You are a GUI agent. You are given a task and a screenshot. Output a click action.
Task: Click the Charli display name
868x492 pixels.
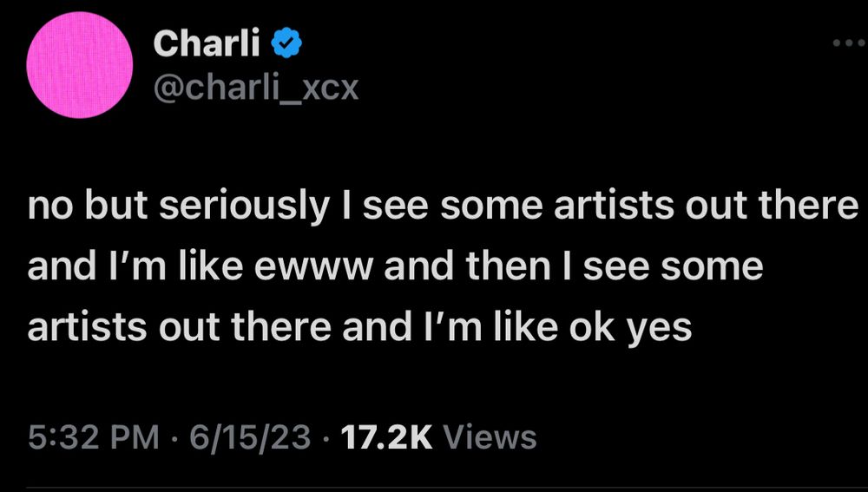[207, 43]
